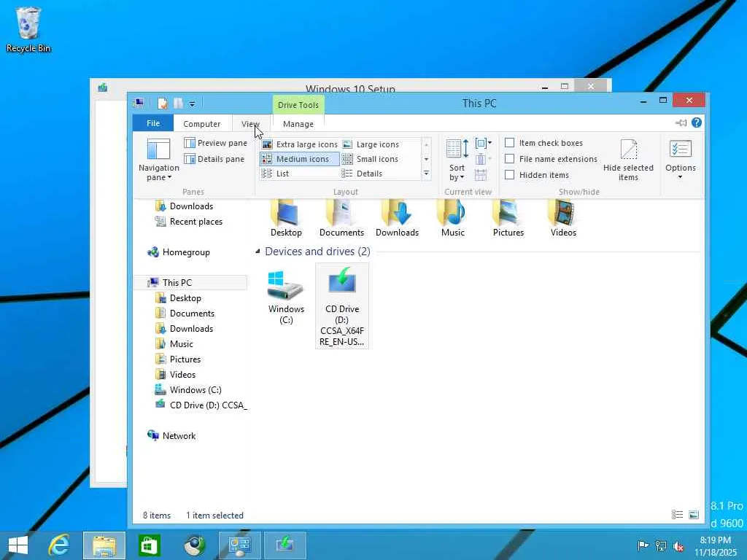Viewport: 747px width, 560px height.
Task: Switch to large thumbnails status bar icon
Action: click(694, 515)
